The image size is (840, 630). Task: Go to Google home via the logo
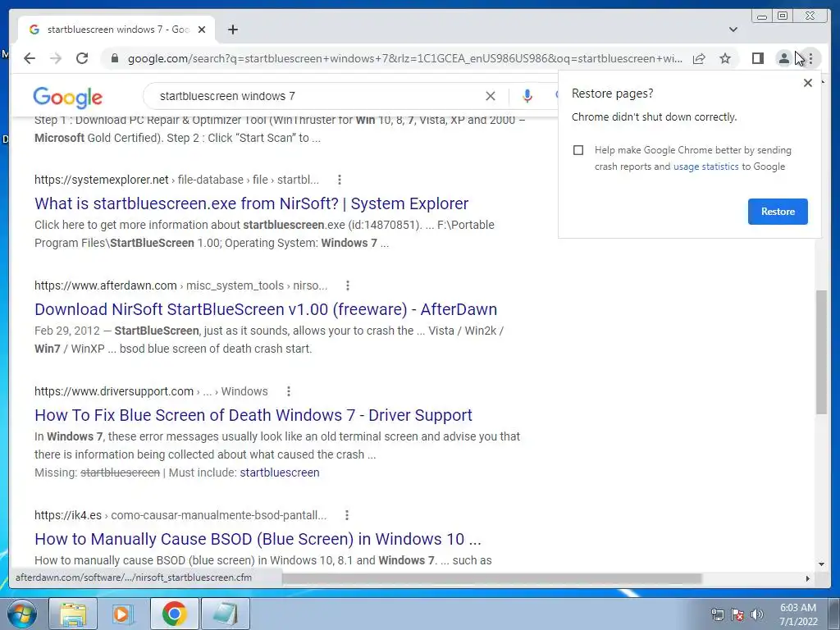67,98
